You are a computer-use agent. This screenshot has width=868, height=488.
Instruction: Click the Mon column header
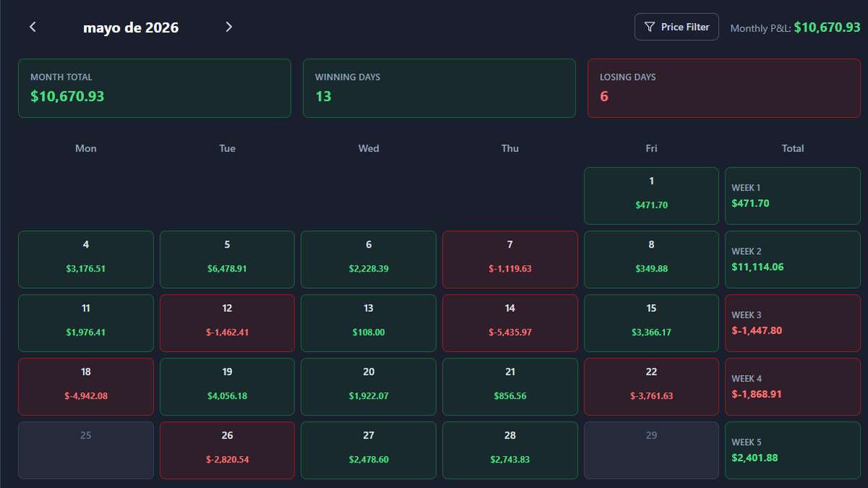(x=86, y=148)
